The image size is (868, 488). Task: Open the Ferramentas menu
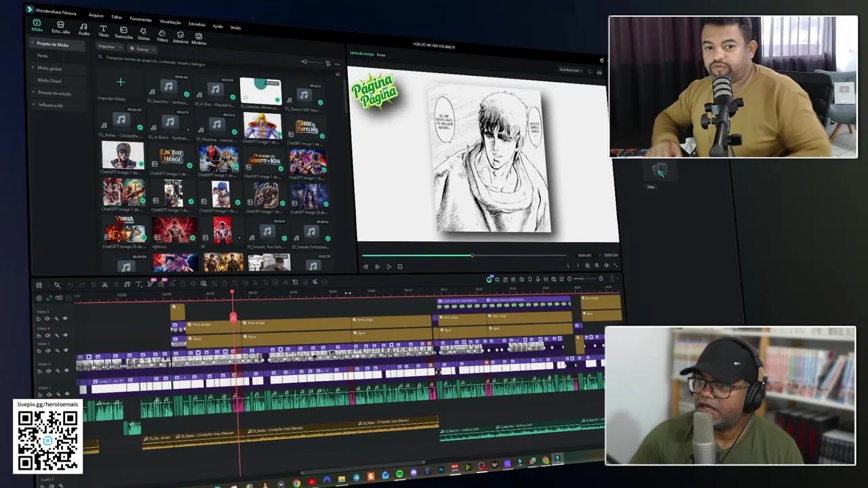click(x=141, y=19)
